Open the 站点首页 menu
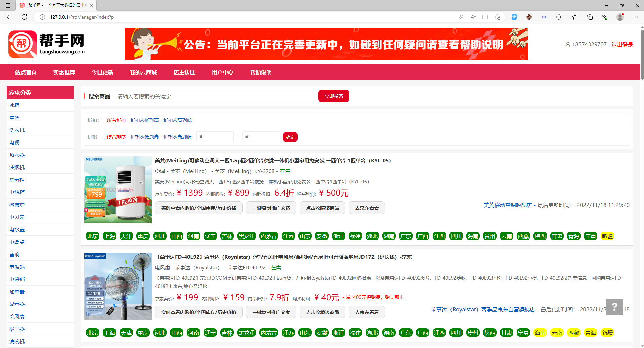644x348 pixels. [26, 72]
